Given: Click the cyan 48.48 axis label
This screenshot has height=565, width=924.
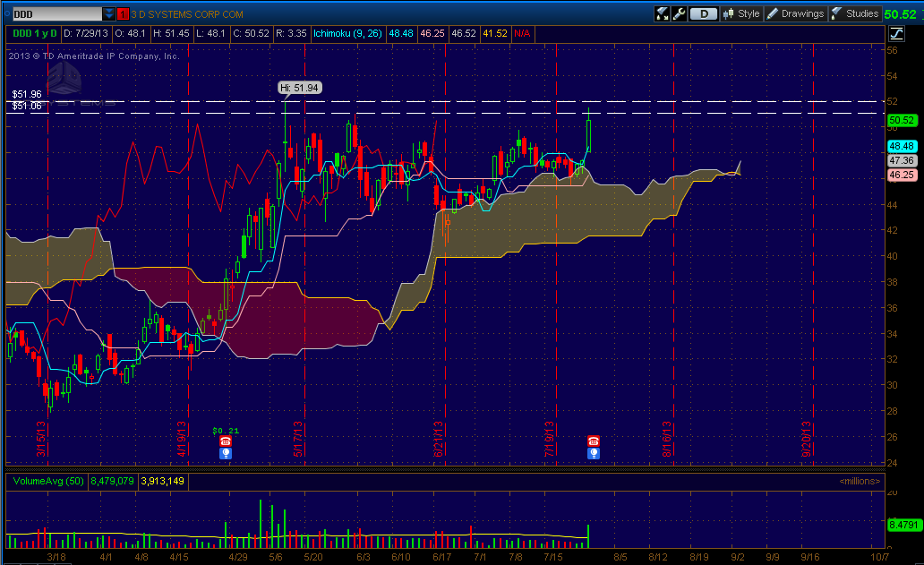Looking at the screenshot, I should pos(902,146).
